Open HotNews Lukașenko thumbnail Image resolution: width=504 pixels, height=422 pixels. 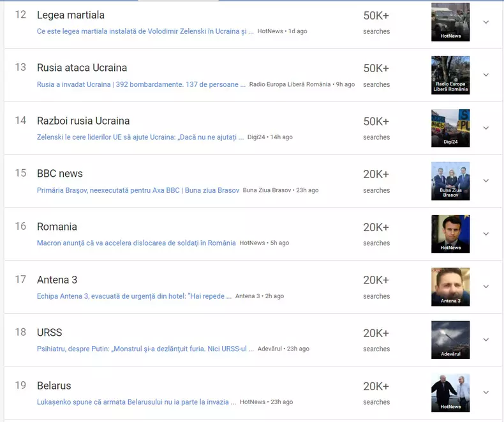(450, 393)
